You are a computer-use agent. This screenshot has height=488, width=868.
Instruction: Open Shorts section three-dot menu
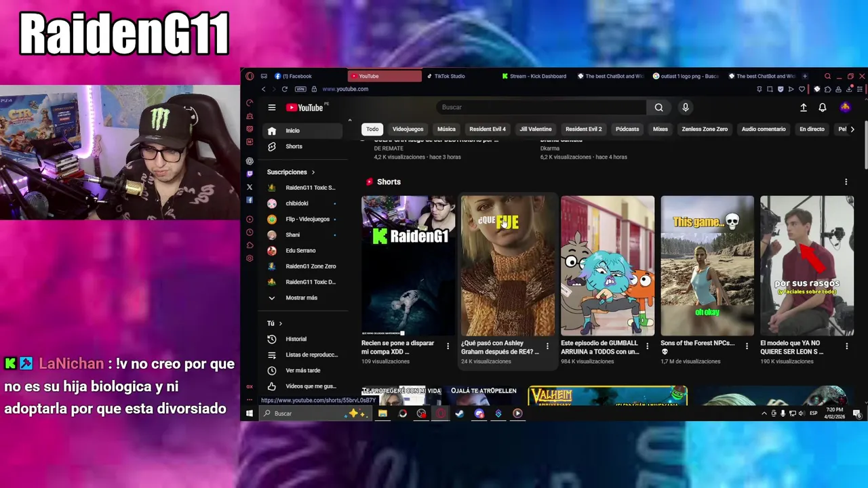point(846,182)
